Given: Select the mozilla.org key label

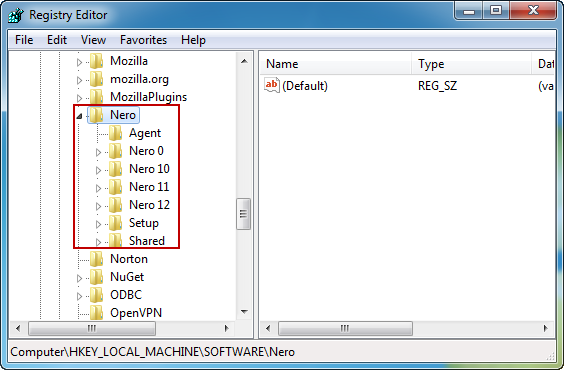Looking at the screenshot, I should point(139,79).
